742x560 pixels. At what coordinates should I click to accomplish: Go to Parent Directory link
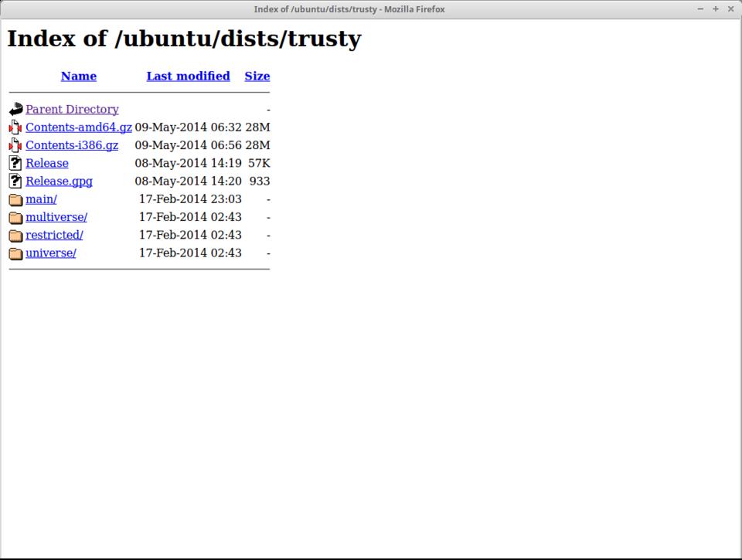pos(72,109)
